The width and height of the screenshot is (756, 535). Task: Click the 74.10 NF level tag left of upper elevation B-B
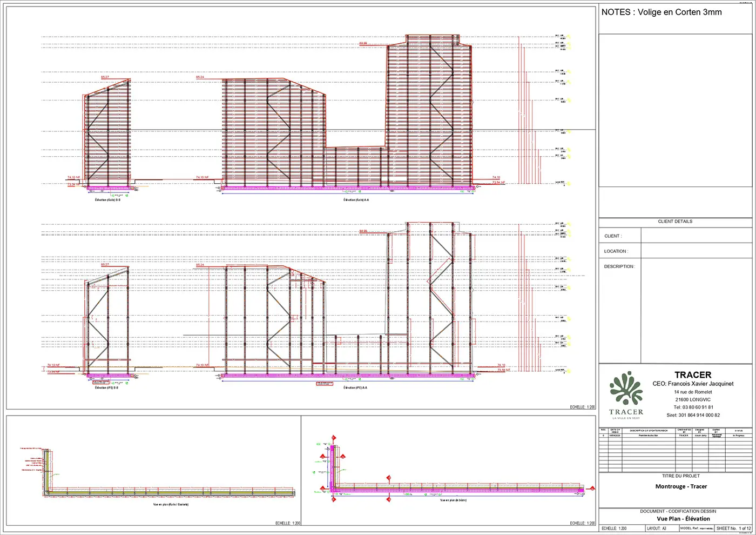(74, 177)
